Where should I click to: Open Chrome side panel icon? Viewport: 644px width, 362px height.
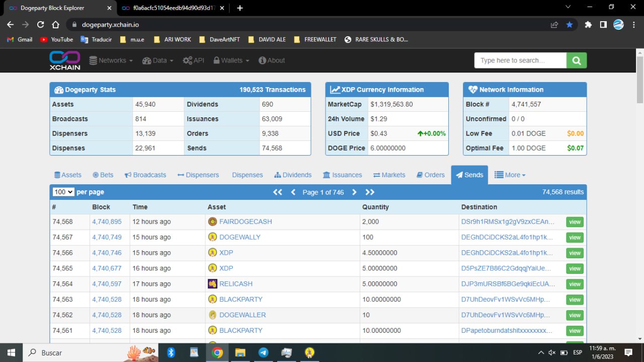pyautogui.click(x=603, y=24)
